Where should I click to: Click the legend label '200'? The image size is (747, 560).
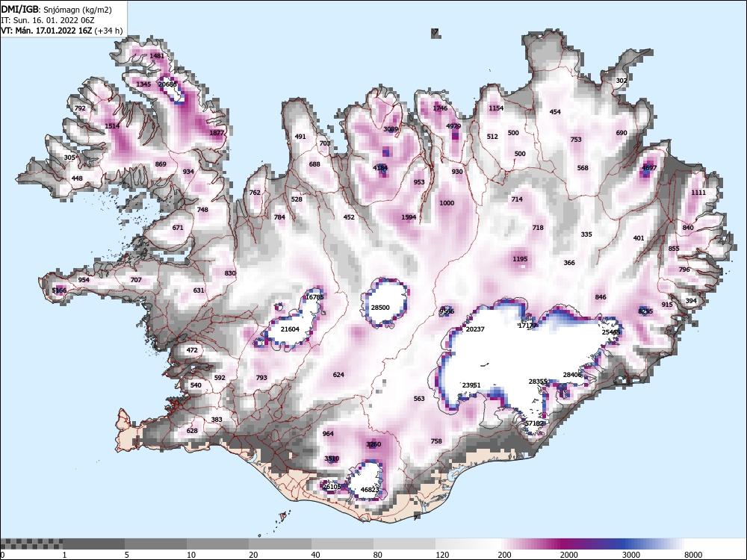click(504, 555)
